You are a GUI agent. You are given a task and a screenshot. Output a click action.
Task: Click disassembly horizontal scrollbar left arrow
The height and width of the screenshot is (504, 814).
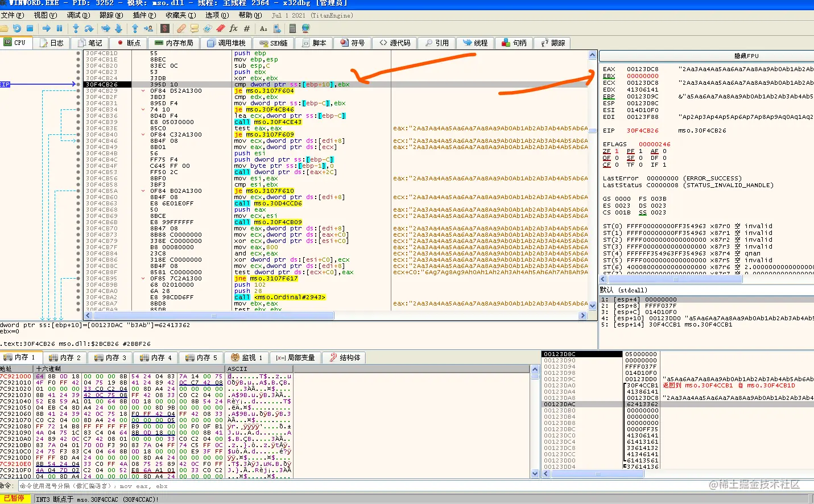click(x=88, y=315)
